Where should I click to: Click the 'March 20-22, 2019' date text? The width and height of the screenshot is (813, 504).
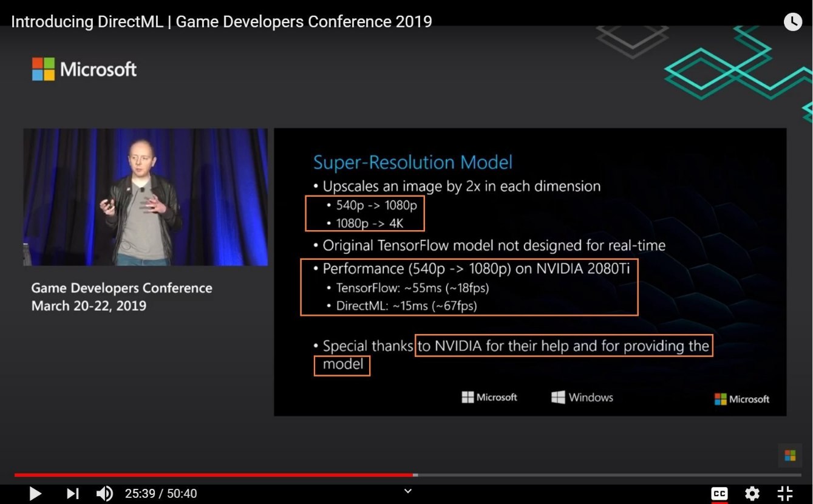point(89,305)
